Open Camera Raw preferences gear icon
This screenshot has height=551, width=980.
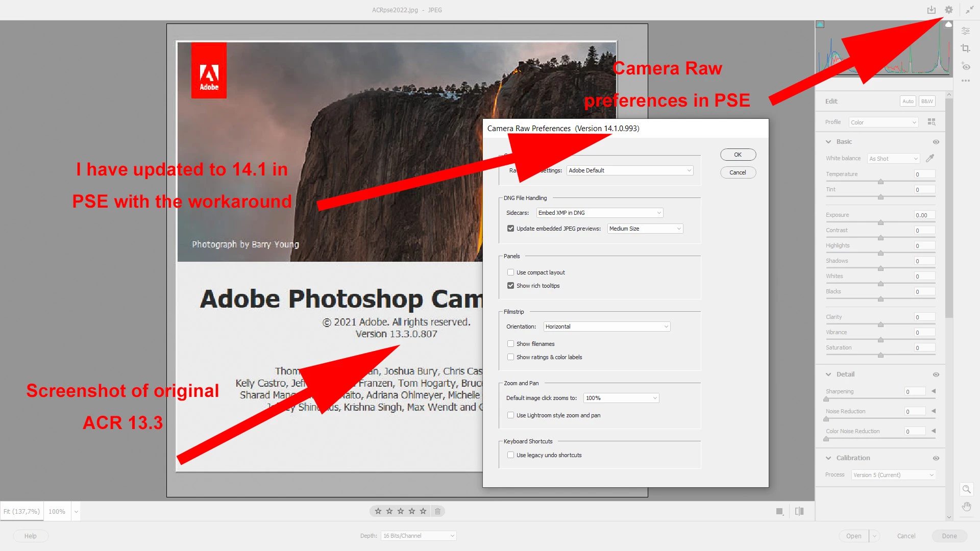948,10
